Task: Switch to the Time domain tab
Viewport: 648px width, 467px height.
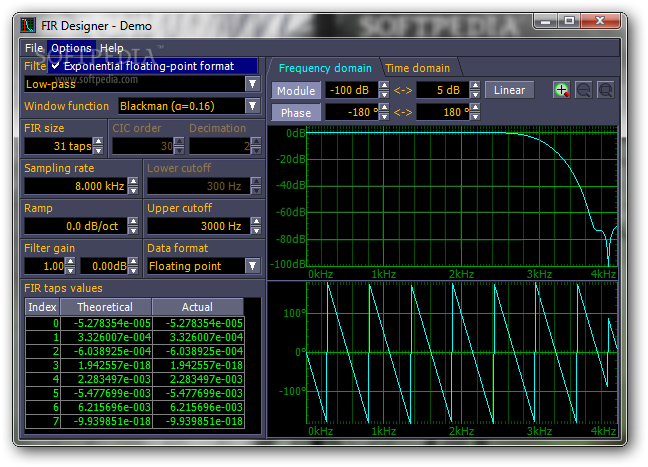Action: (x=417, y=68)
